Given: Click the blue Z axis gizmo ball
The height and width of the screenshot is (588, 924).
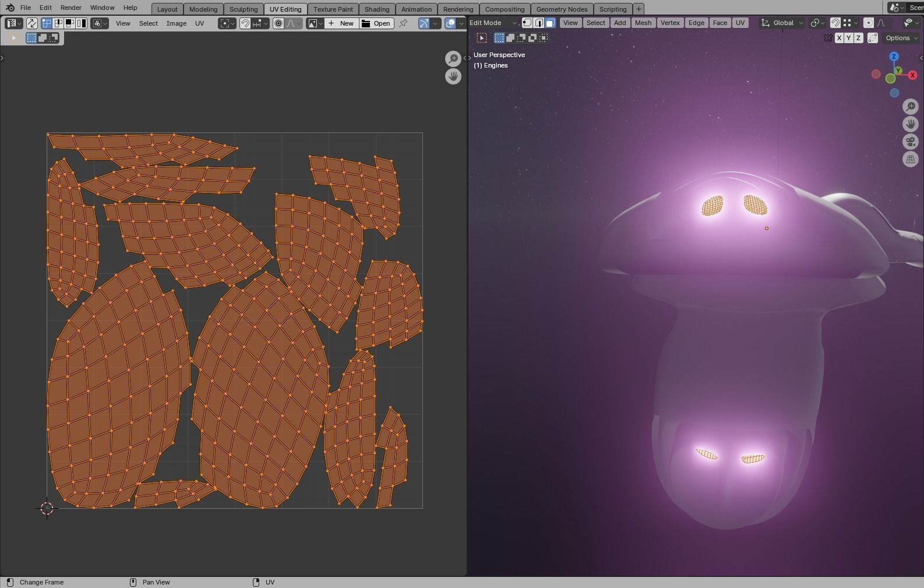Looking at the screenshot, I should [x=894, y=57].
